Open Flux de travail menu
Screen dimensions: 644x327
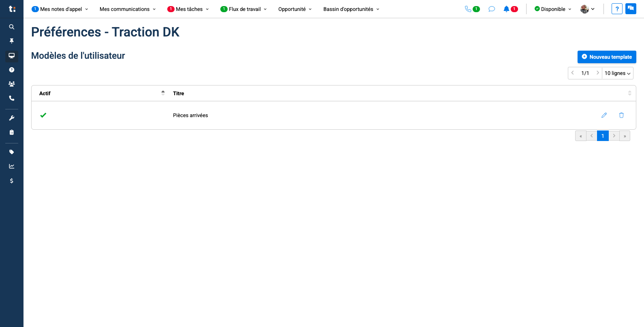tap(244, 9)
